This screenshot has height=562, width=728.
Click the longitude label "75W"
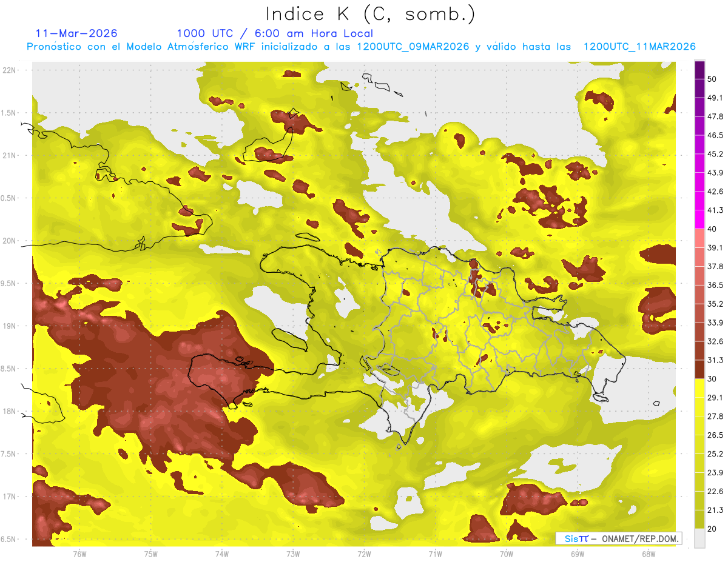point(151,554)
